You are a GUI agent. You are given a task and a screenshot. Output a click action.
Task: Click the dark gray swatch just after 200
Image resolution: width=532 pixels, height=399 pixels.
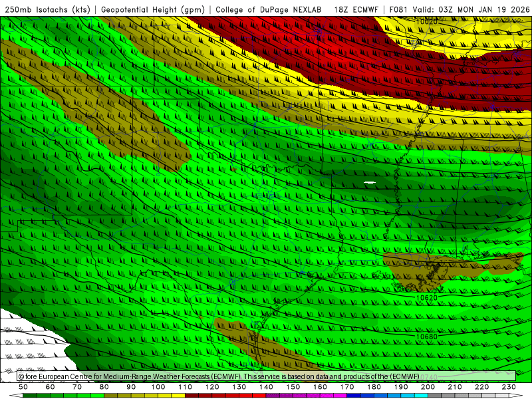point(435,396)
